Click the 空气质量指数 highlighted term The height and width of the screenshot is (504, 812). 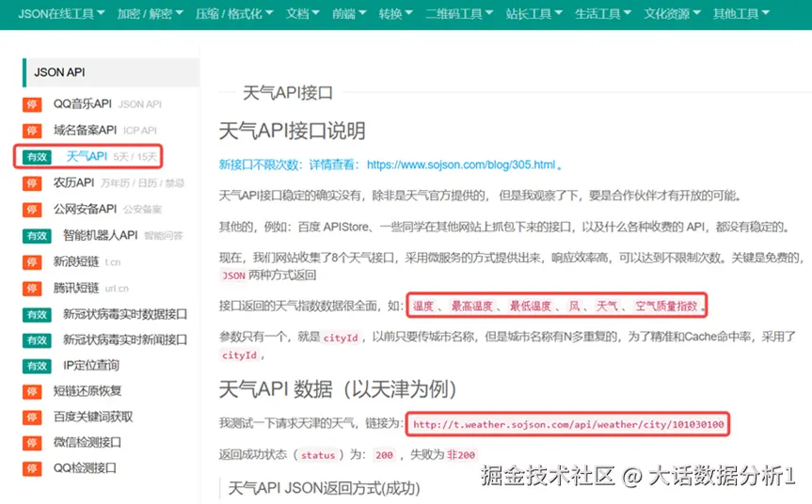pyautogui.click(x=666, y=306)
